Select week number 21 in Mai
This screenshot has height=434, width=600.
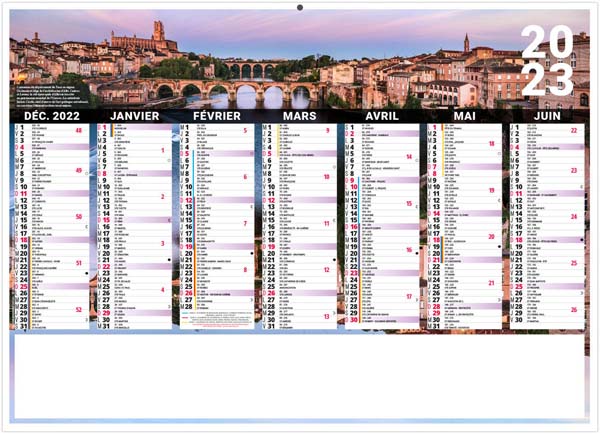(492, 283)
